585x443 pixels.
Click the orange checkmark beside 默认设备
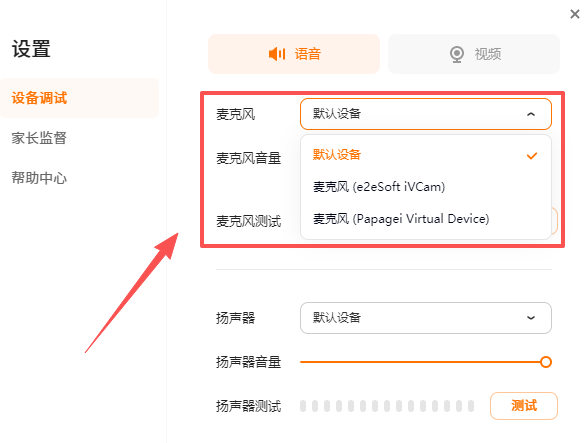(x=532, y=156)
